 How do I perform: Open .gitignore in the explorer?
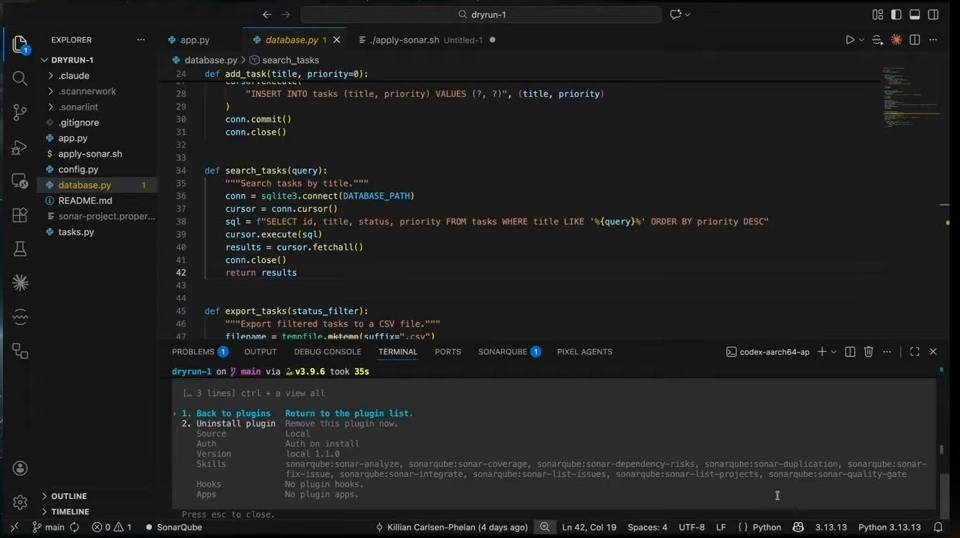(78, 122)
